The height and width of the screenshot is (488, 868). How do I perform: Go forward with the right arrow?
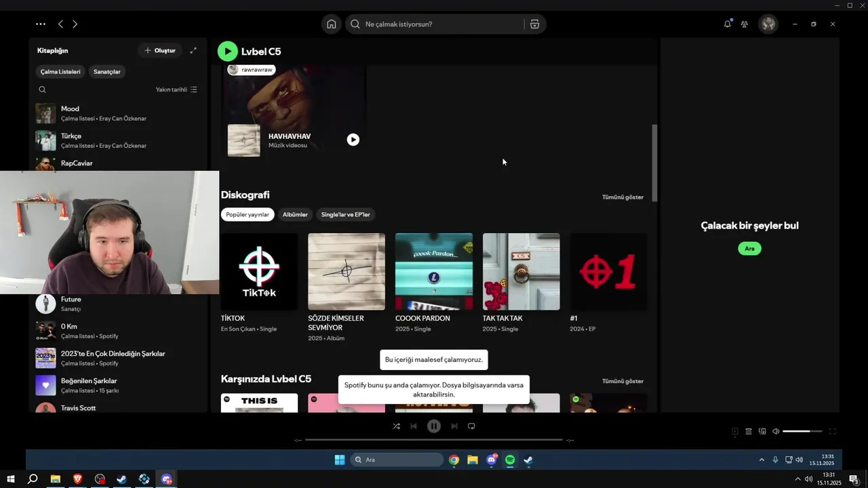tap(75, 24)
